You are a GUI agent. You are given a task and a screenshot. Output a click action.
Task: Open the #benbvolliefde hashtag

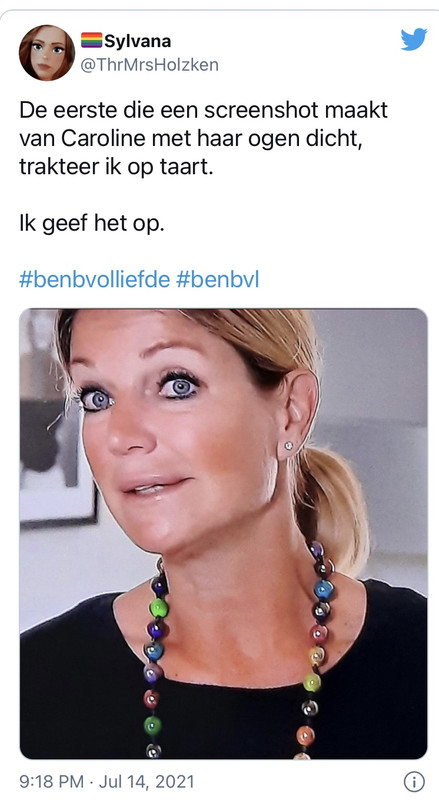94,280
